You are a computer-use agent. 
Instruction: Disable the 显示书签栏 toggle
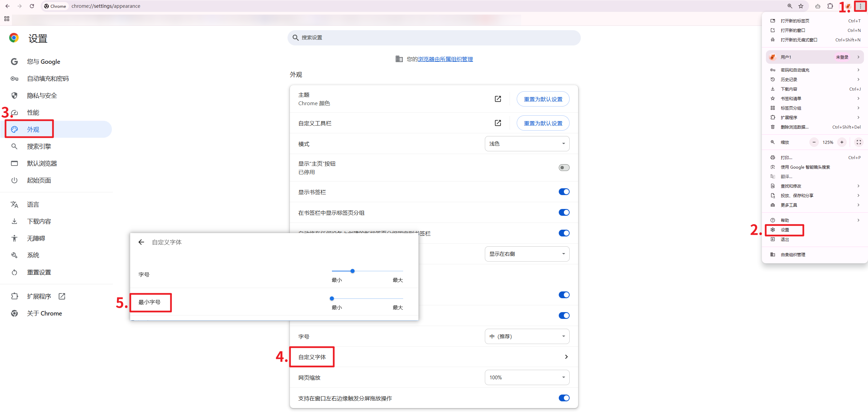564,192
